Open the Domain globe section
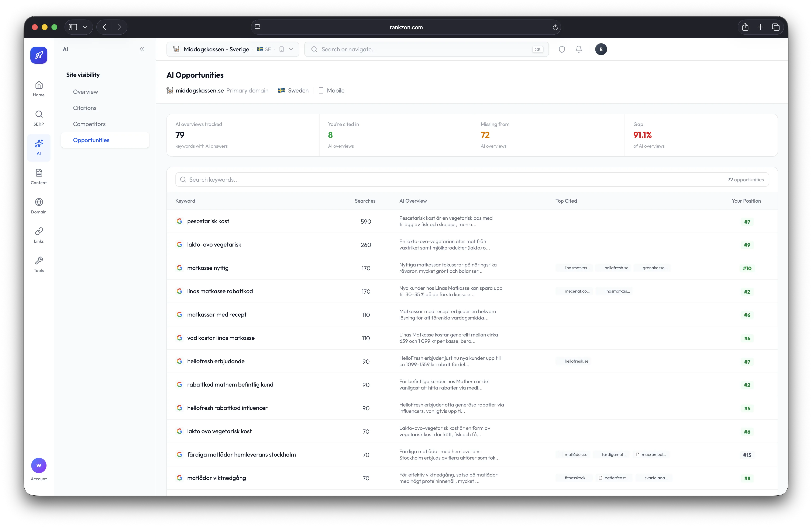 39,206
